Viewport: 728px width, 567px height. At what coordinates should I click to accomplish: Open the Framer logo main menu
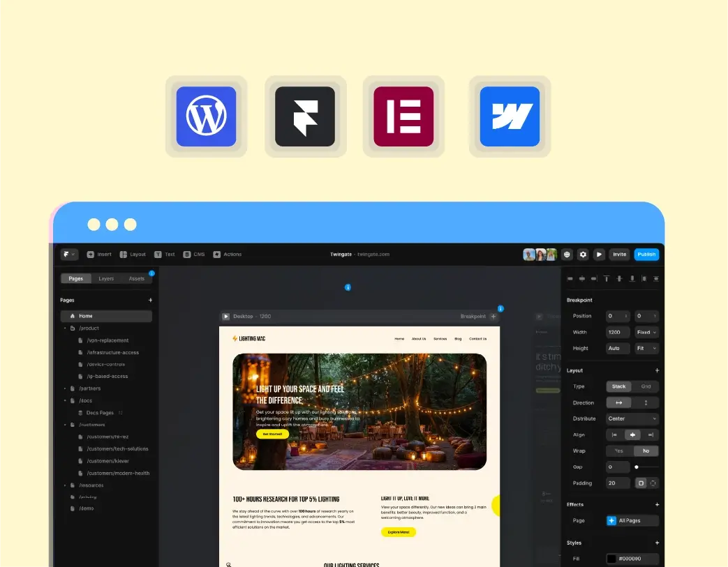pos(68,255)
